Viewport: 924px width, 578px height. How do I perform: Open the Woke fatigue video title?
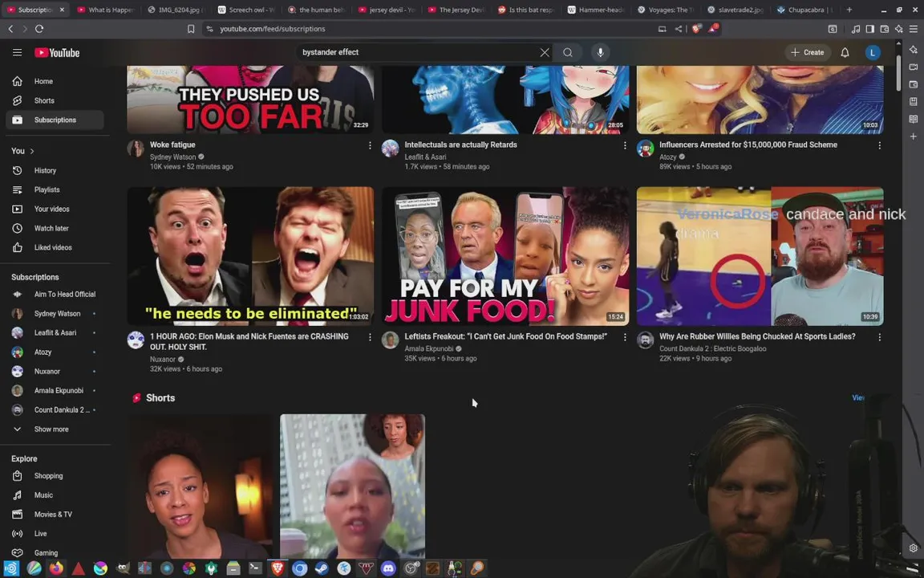pos(172,144)
